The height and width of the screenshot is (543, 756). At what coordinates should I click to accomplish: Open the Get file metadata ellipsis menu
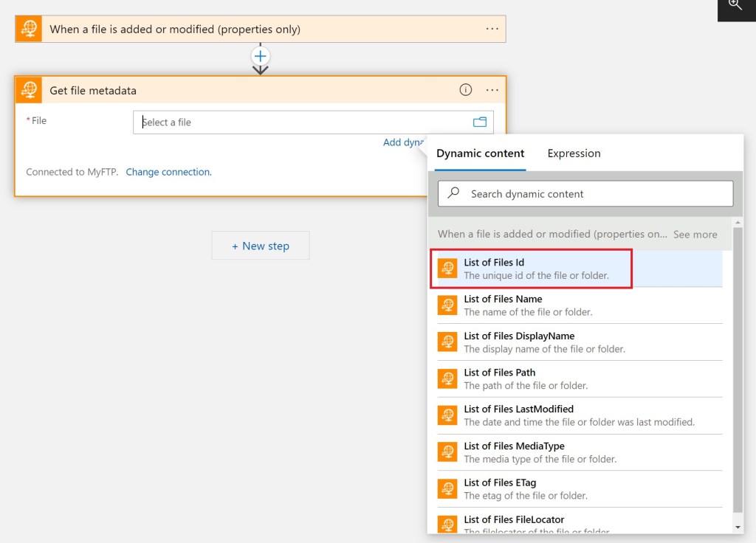tap(492, 90)
